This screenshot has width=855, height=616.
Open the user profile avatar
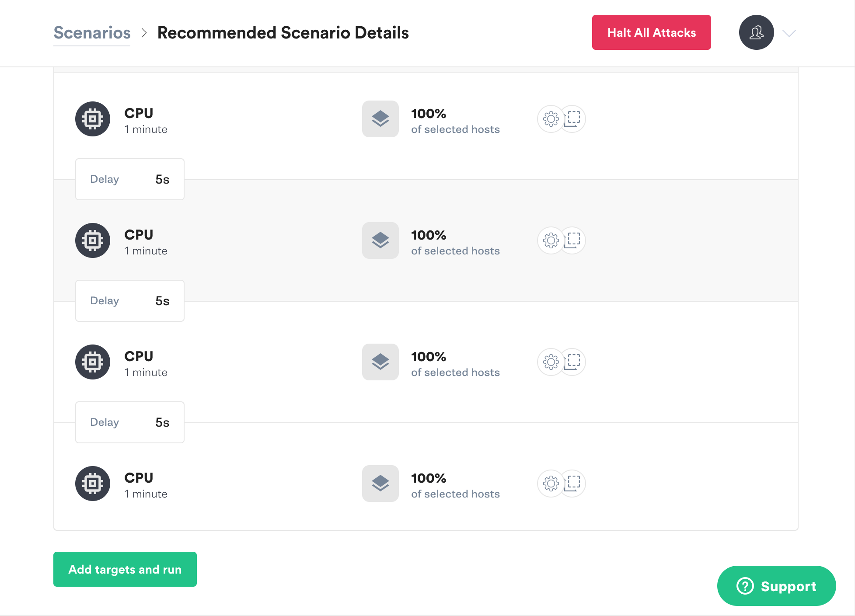756,32
